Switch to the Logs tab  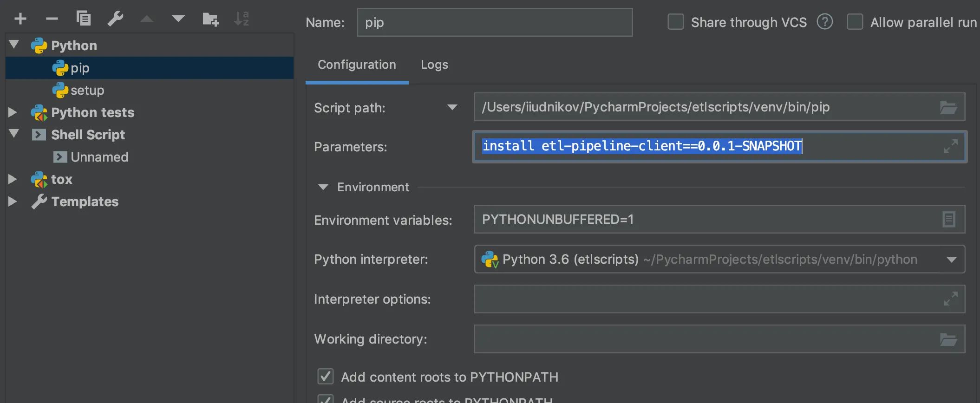434,65
